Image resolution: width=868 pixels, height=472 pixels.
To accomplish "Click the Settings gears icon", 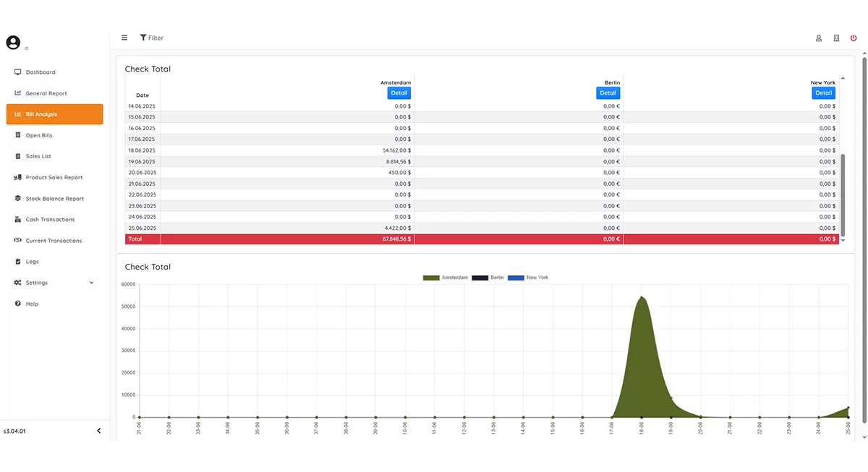I will click(18, 283).
